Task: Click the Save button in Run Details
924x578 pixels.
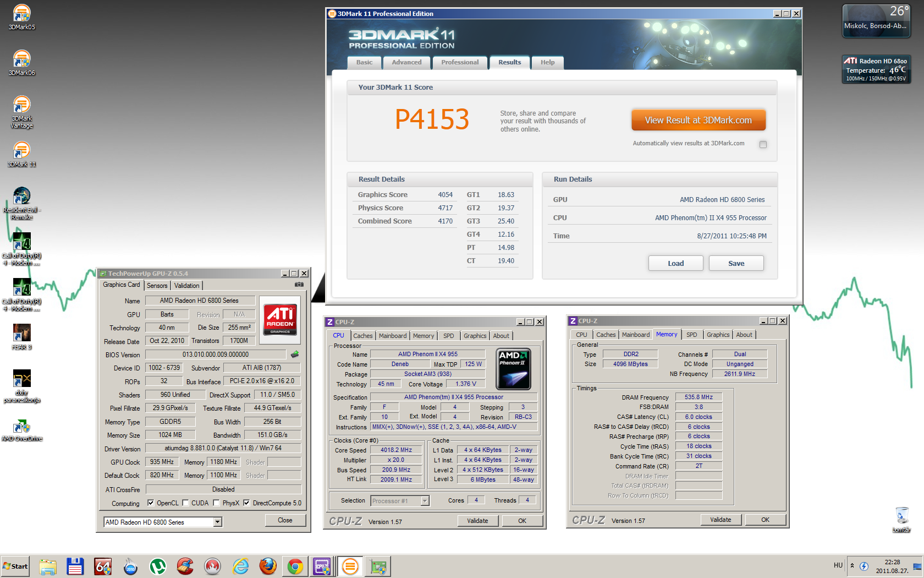Action: click(736, 263)
